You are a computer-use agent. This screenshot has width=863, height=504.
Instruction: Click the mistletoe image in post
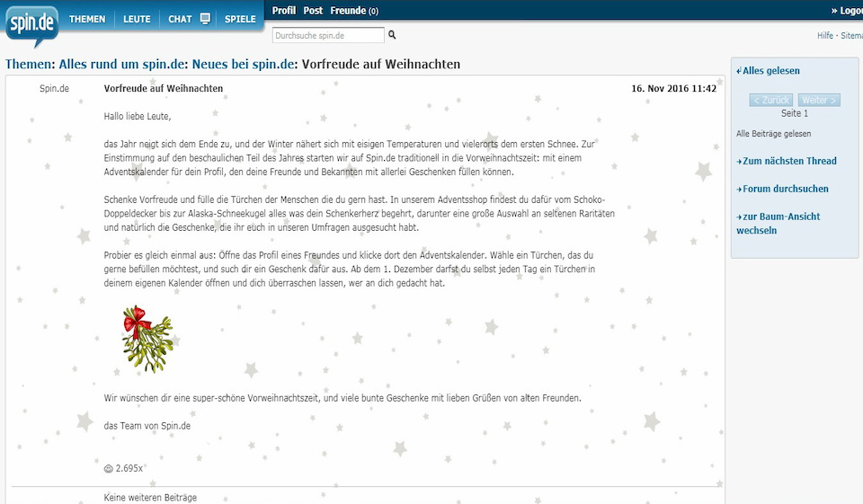[x=147, y=339]
